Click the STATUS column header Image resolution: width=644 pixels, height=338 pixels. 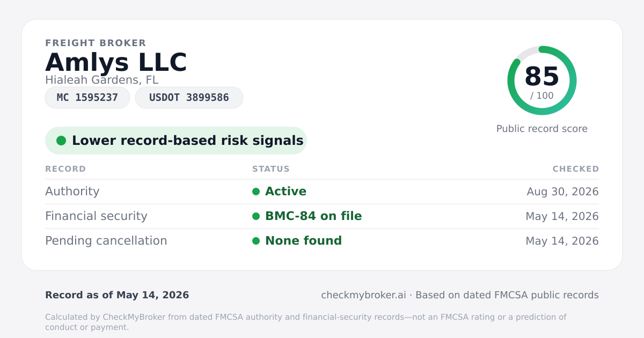pyautogui.click(x=271, y=169)
